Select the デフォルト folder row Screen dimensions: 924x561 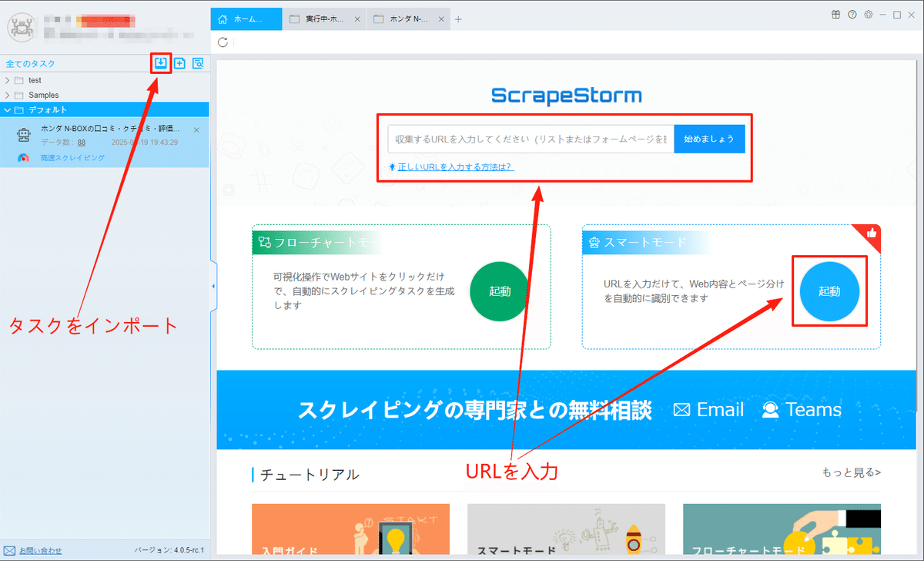[105, 110]
